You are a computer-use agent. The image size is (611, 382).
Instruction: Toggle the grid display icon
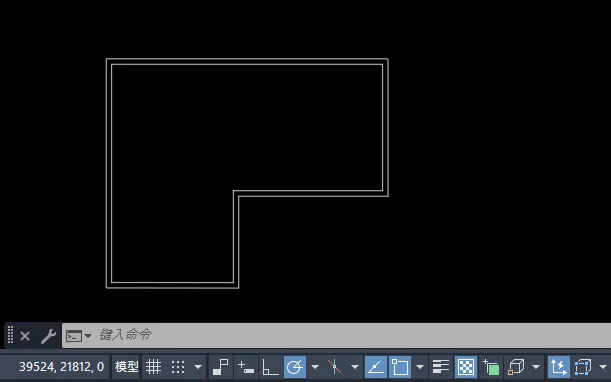coord(154,367)
